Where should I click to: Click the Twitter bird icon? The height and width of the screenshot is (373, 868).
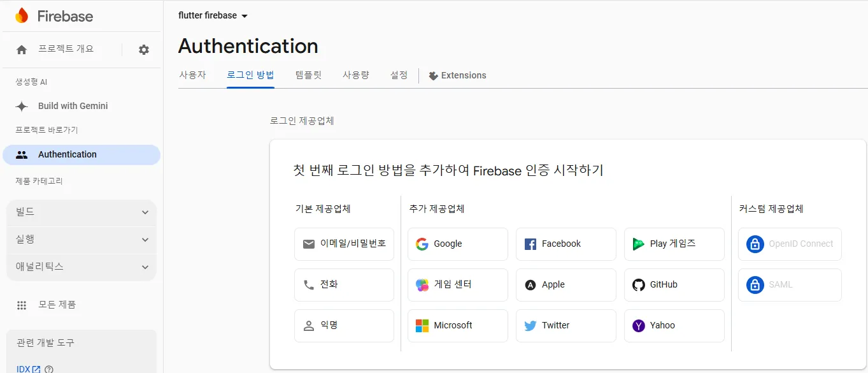click(530, 326)
